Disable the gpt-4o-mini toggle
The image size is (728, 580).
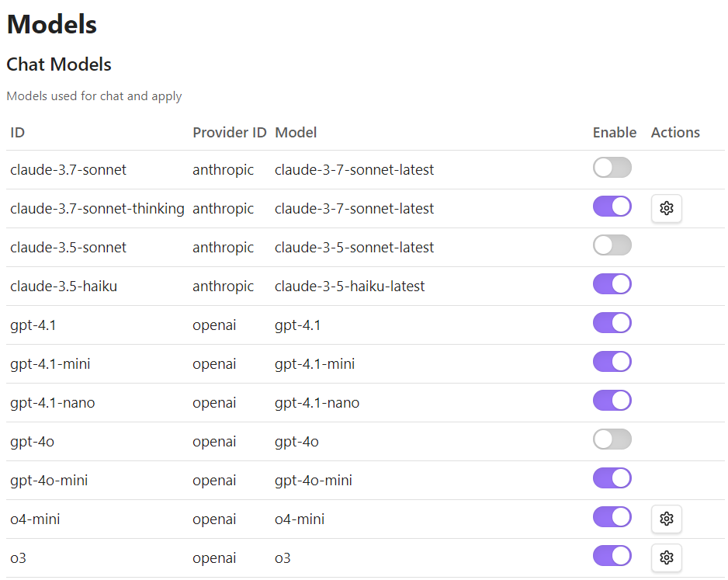[612, 478]
